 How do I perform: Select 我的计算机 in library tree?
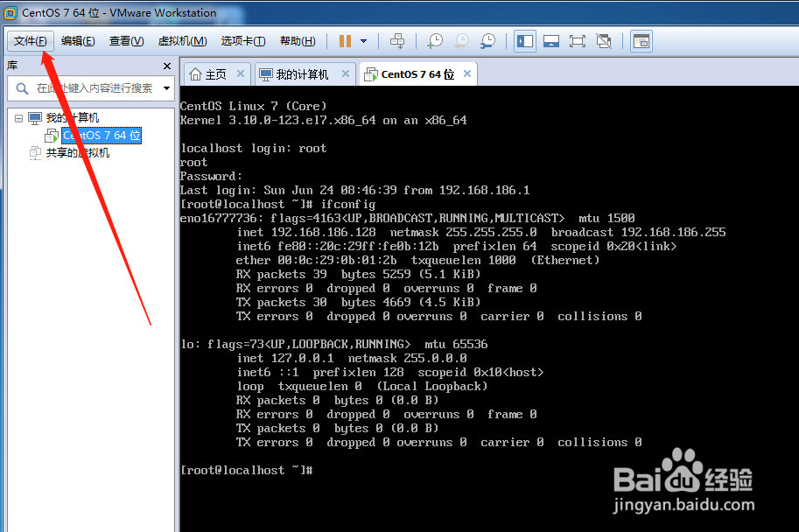tap(72, 118)
